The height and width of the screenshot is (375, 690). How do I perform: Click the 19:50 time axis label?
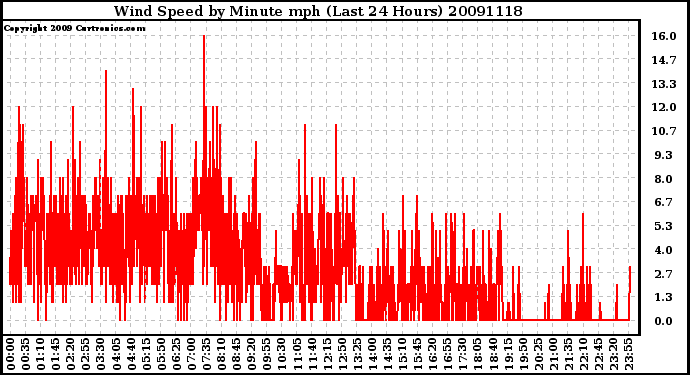(523, 354)
